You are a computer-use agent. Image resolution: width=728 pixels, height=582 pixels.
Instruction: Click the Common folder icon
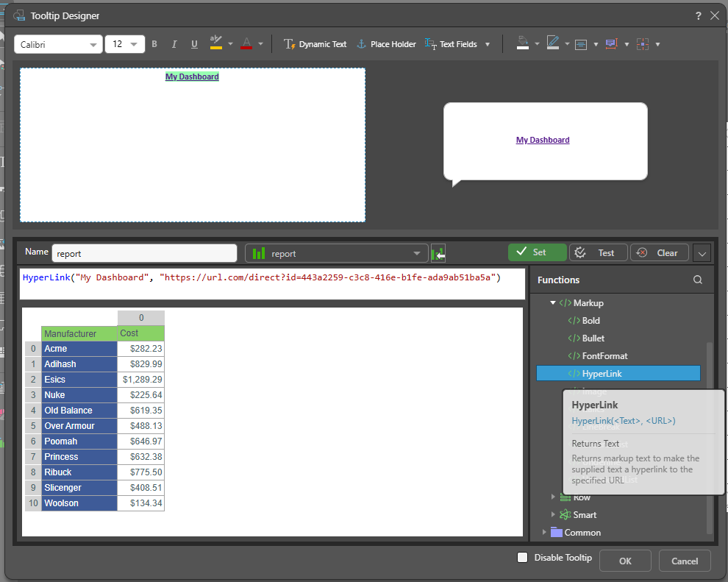[556, 532]
